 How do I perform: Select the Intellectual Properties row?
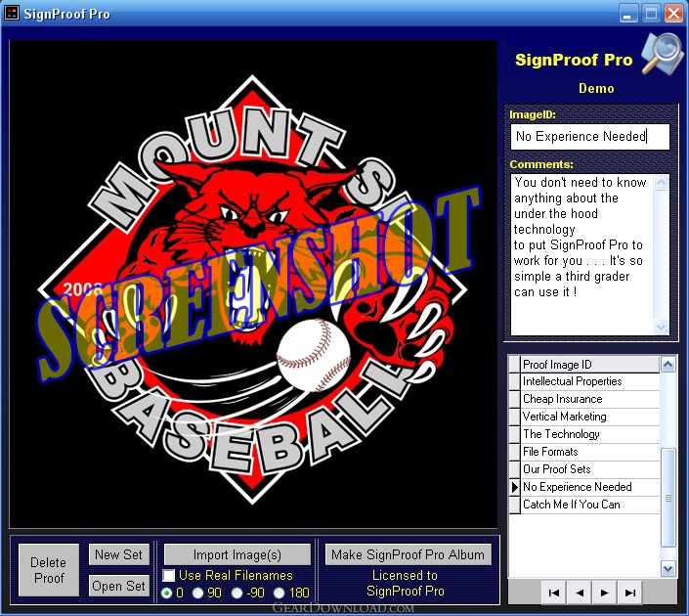point(590,381)
